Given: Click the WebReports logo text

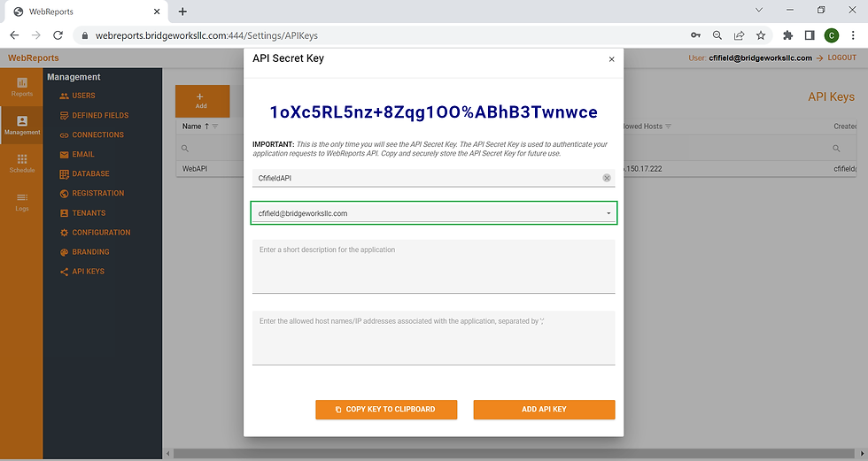Looking at the screenshot, I should [34, 58].
